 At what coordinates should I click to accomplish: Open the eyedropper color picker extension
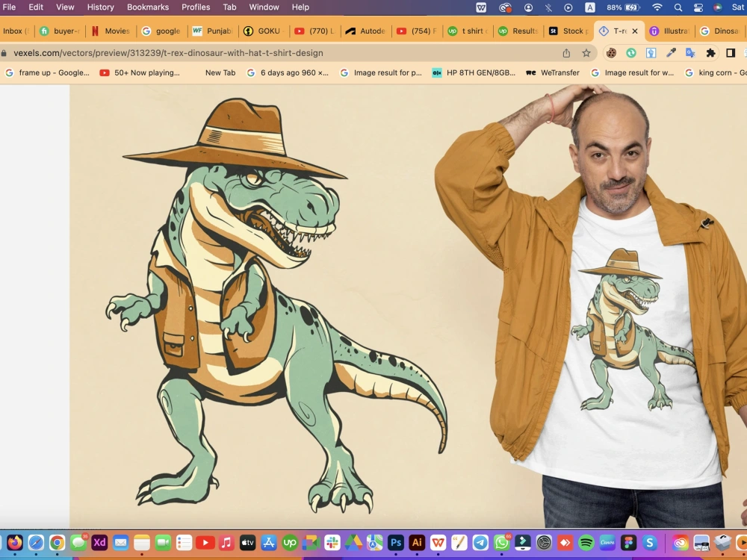coord(671,53)
